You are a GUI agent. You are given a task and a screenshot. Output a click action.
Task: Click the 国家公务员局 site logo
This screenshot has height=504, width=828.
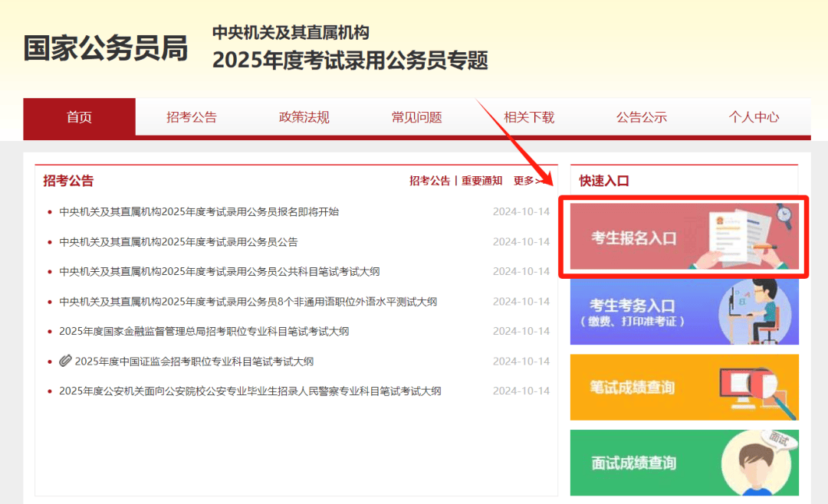(x=106, y=48)
